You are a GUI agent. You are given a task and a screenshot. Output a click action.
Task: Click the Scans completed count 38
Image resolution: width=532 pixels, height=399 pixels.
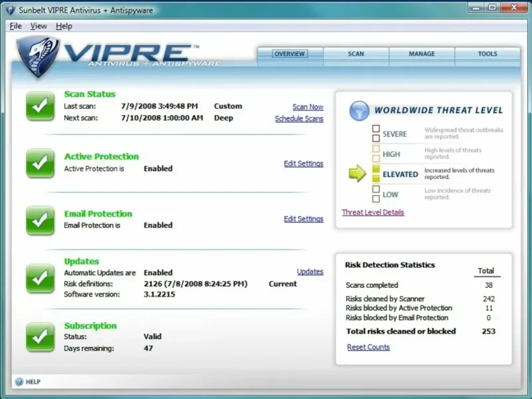pyautogui.click(x=489, y=285)
